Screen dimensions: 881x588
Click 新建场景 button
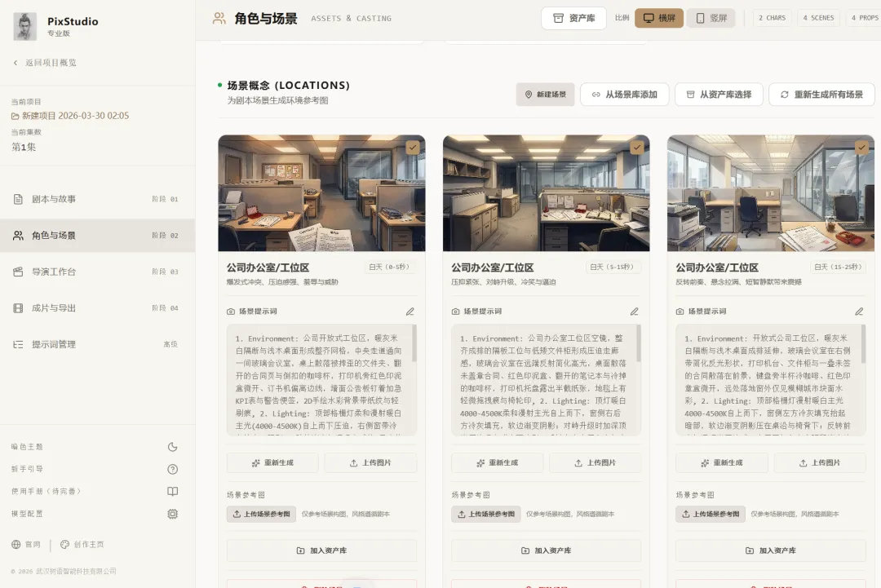click(x=545, y=95)
